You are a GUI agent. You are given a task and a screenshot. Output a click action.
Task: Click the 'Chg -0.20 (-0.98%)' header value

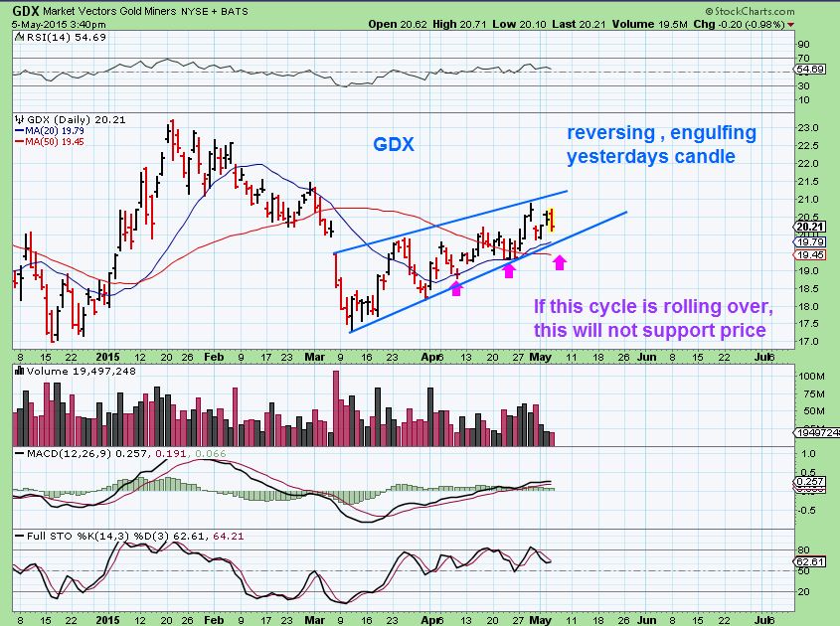[739, 24]
